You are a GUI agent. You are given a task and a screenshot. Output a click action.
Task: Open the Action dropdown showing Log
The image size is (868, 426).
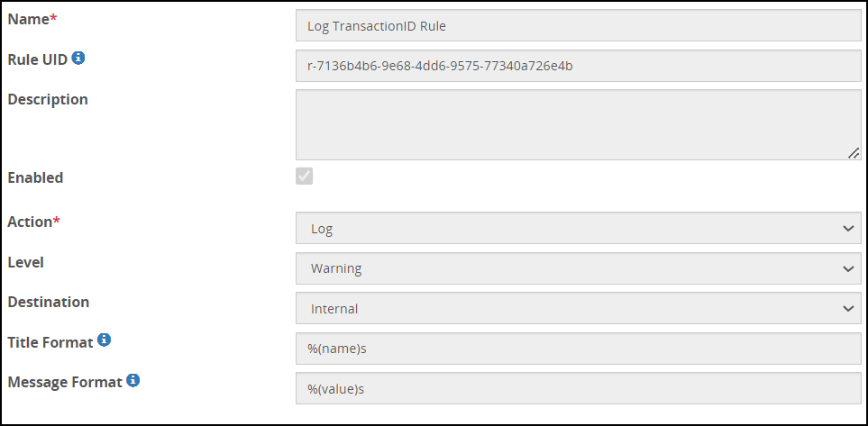point(578,229)
